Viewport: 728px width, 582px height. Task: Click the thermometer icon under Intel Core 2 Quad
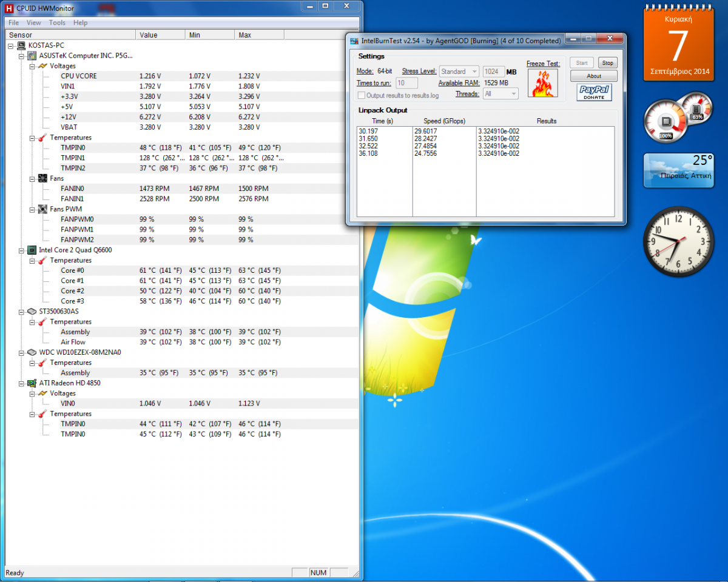coord(42,260)
